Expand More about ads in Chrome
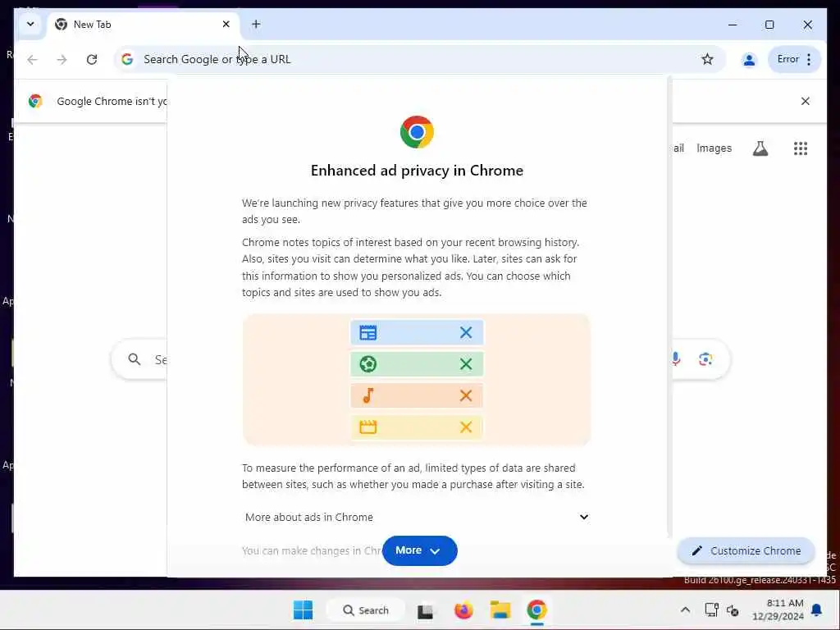 coord(417,517)
